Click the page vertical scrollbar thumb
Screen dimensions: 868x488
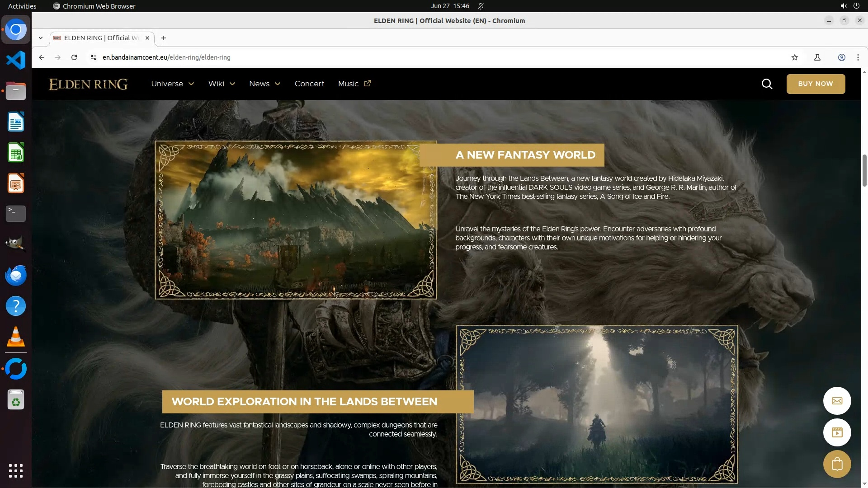[x=864, y=170]
